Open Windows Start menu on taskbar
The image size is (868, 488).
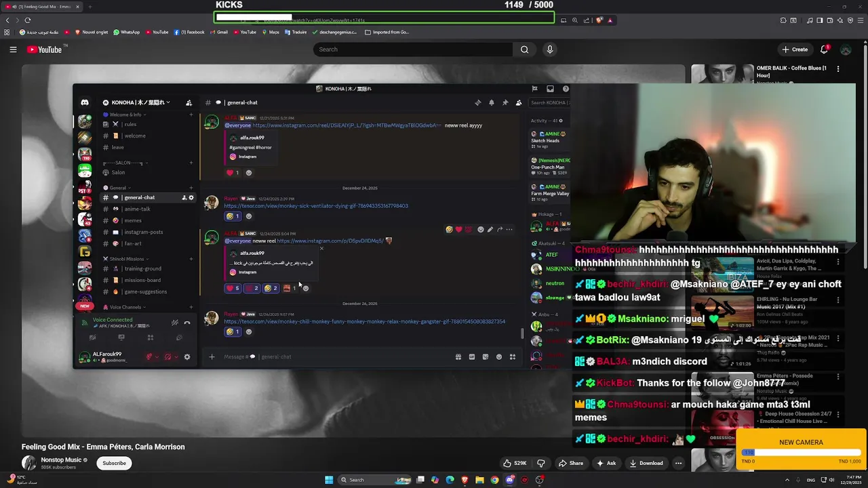(x=329, y=480)
